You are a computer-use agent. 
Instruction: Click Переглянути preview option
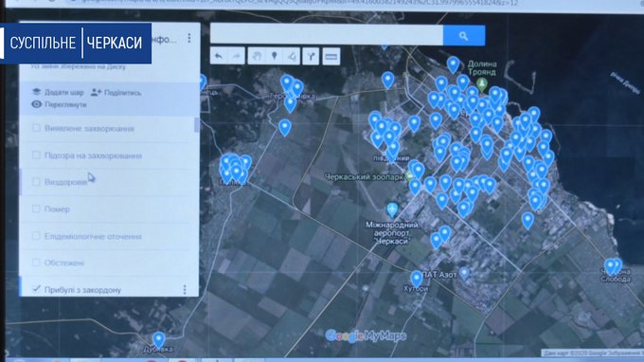coord(60,104)
